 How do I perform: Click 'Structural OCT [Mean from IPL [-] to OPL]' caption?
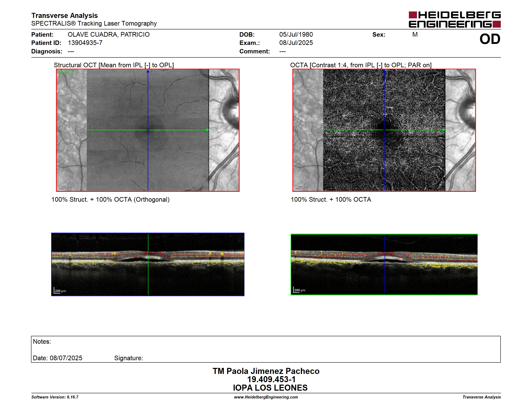114,65
